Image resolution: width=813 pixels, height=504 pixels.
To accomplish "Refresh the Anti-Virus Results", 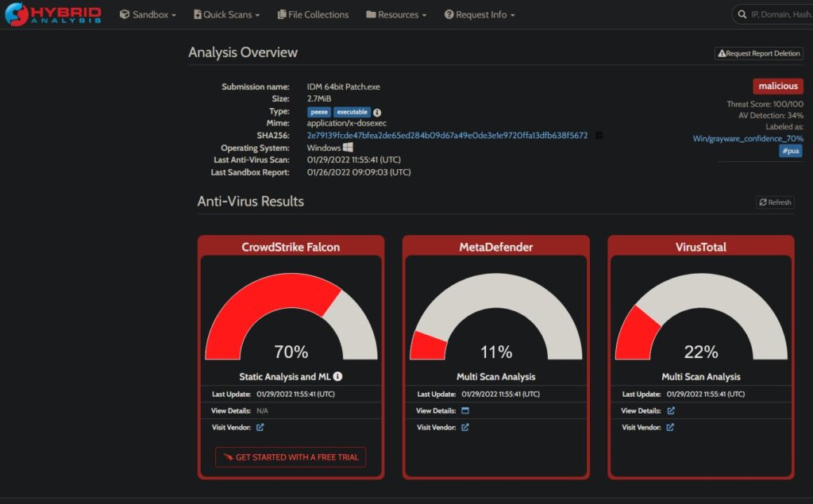I will click(x=775, y=202).
